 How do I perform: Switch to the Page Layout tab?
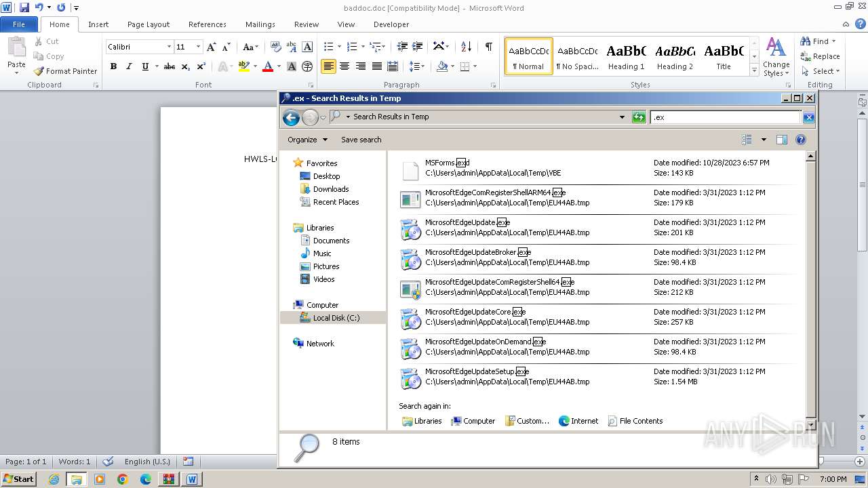pos(149,24)
